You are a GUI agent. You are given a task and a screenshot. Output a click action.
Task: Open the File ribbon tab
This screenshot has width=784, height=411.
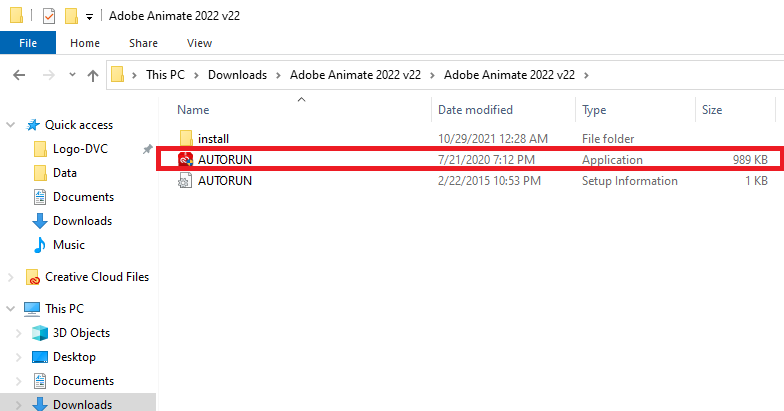[28, 43]
